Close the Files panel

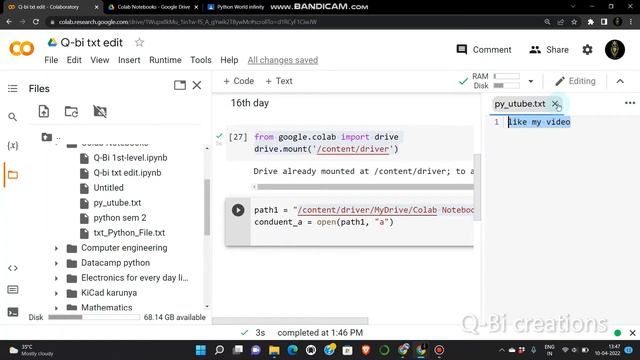[197, 85]
